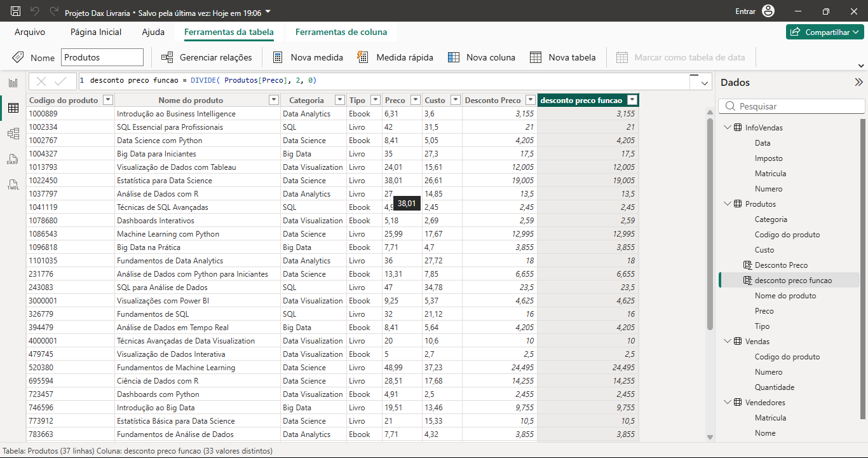Collapse the InfoVendas table tree
The image size is (868, 458).
click(727, 128)
